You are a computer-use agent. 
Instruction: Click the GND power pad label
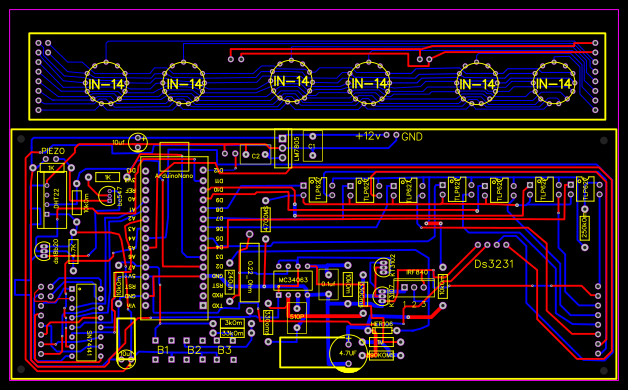tap(412, 137)
